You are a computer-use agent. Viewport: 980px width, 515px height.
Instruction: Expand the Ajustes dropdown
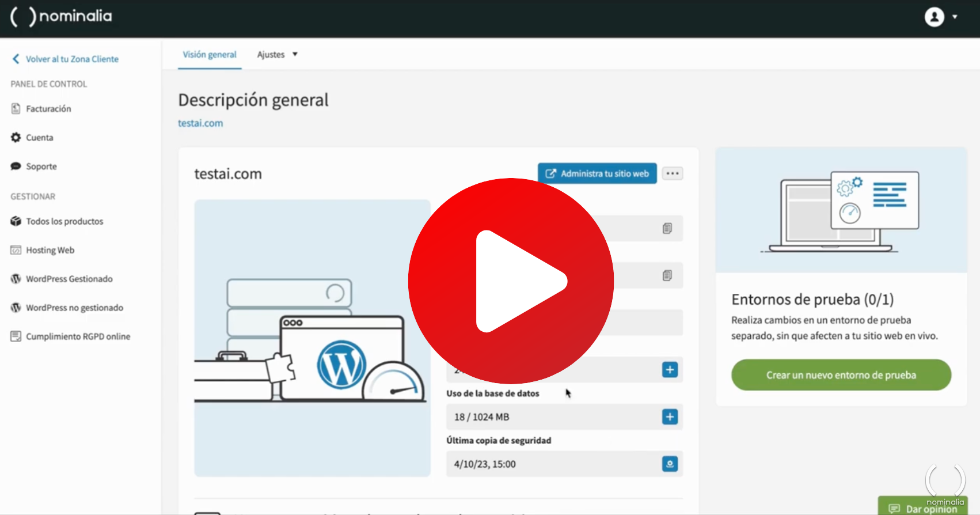(277, 55)
